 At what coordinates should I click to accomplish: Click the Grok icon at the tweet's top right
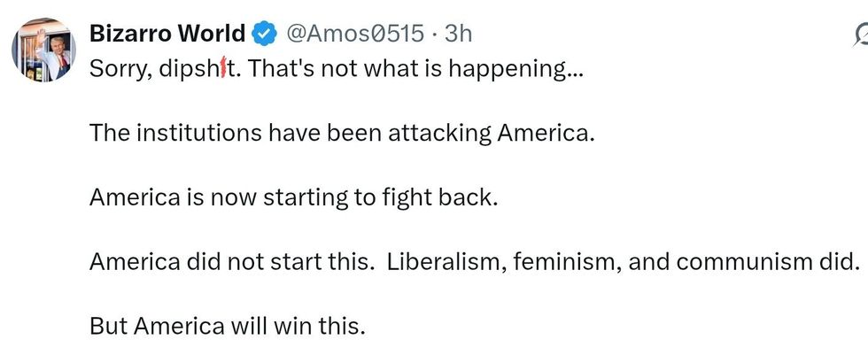pyautogui.click(x=860, y=35)
